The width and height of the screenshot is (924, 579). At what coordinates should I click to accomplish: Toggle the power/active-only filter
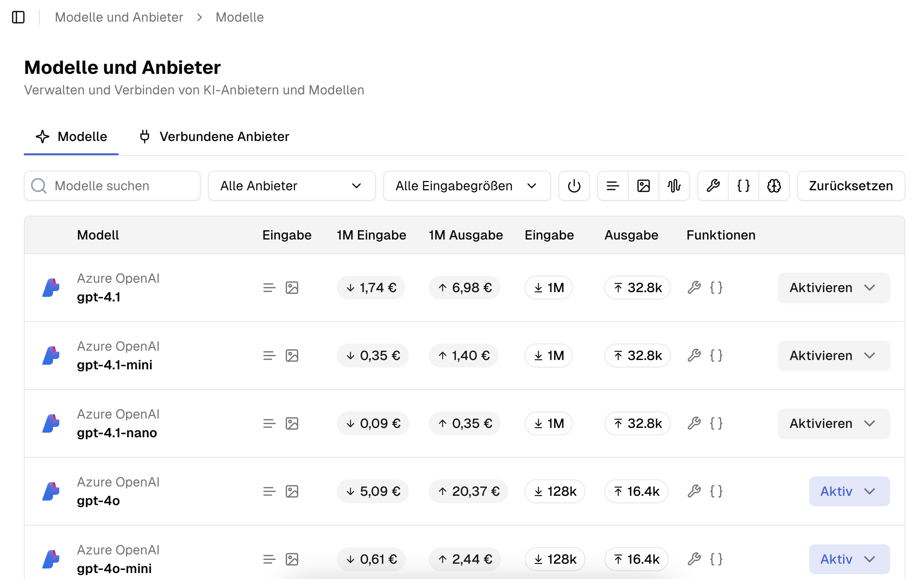coord(574,186)
